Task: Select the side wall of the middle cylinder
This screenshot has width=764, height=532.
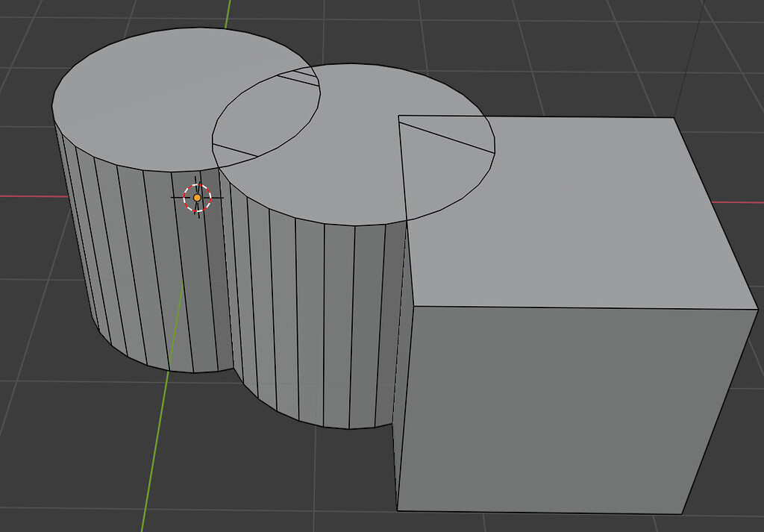Action: [312, 316]
